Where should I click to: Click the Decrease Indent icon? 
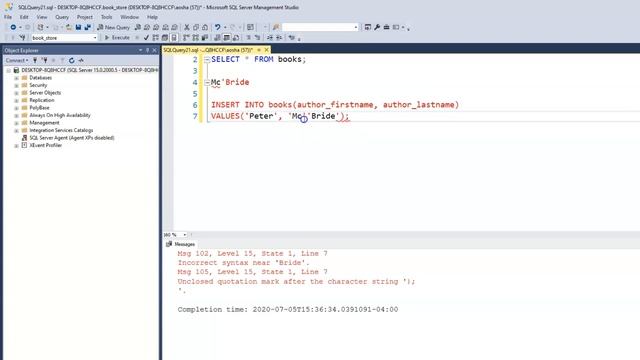pyautogui.click(x=270, y=38)
